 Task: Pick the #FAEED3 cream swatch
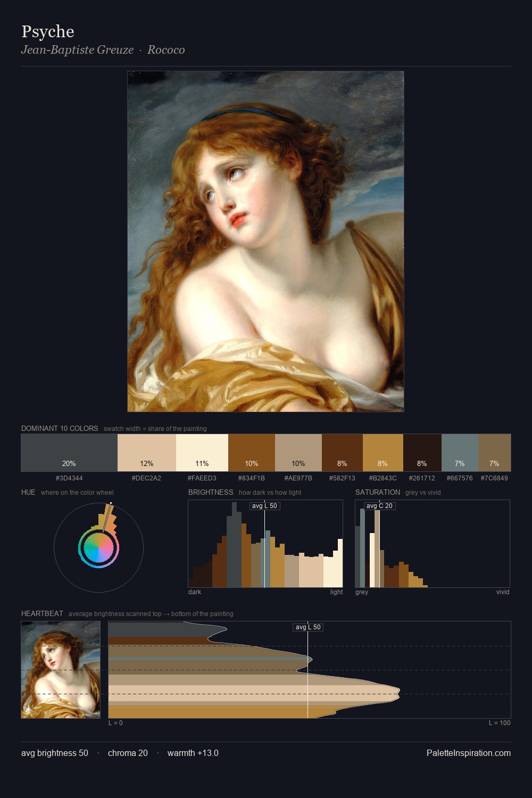(x=202, y=453)
